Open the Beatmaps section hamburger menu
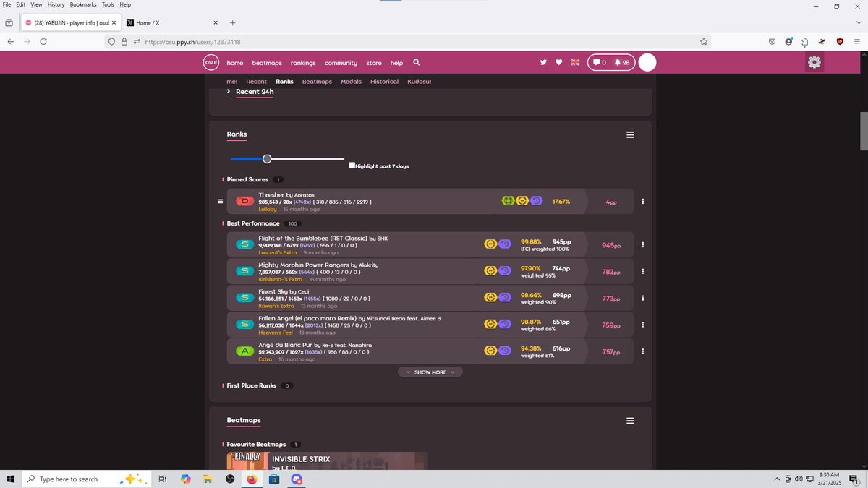This screenshot has width=868, height=488. point(630,421)
